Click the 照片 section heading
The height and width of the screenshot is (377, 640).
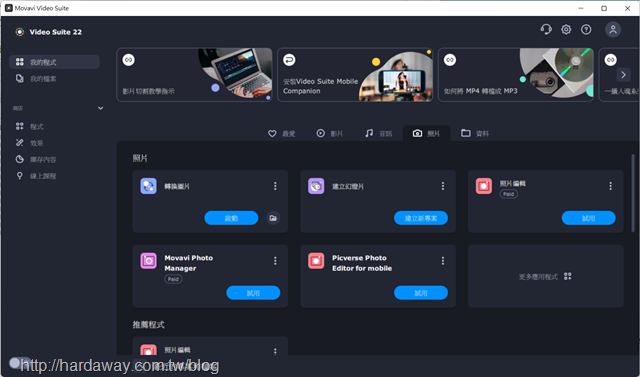pyautogui.click(x=140, y=158)
